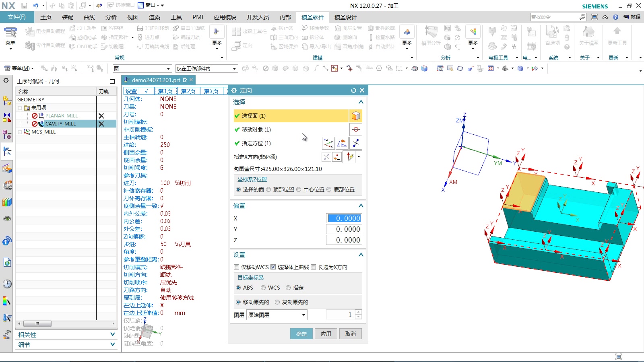Click the settings gear in resource bar

point(6,80)
